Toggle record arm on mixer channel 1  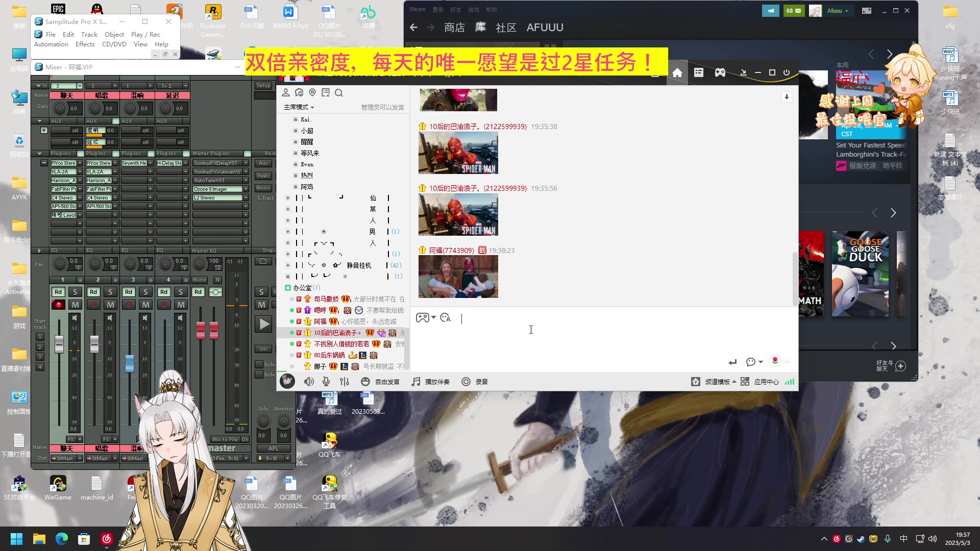coord(58,305)
